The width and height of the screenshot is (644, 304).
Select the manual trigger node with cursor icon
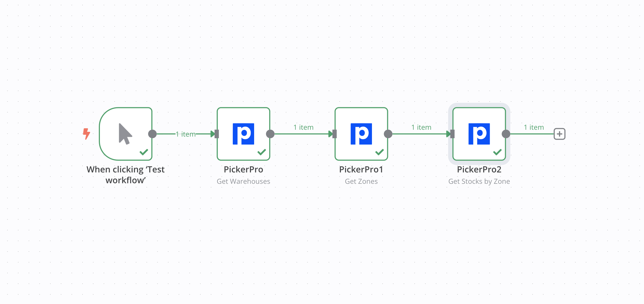126,134
